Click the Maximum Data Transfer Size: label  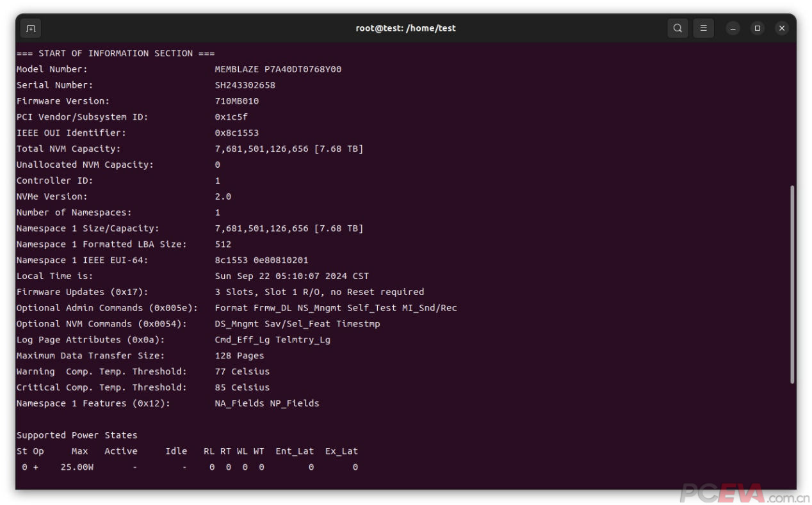pos(90,356)
